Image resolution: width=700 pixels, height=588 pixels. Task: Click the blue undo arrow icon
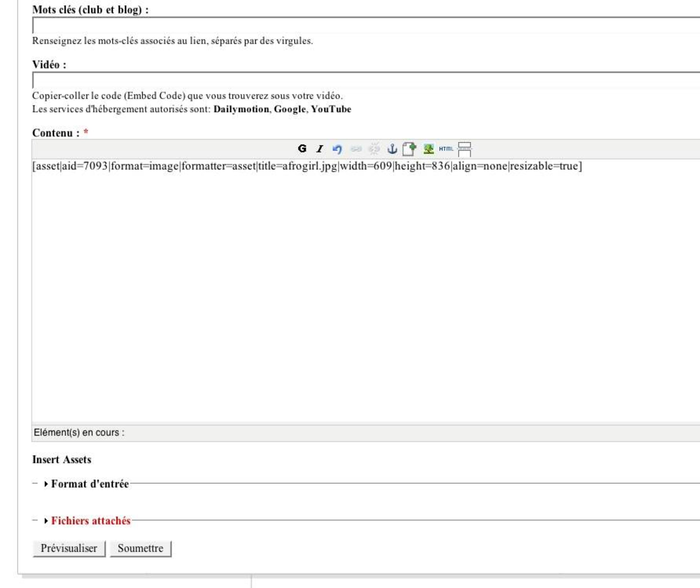coord(337,149)
